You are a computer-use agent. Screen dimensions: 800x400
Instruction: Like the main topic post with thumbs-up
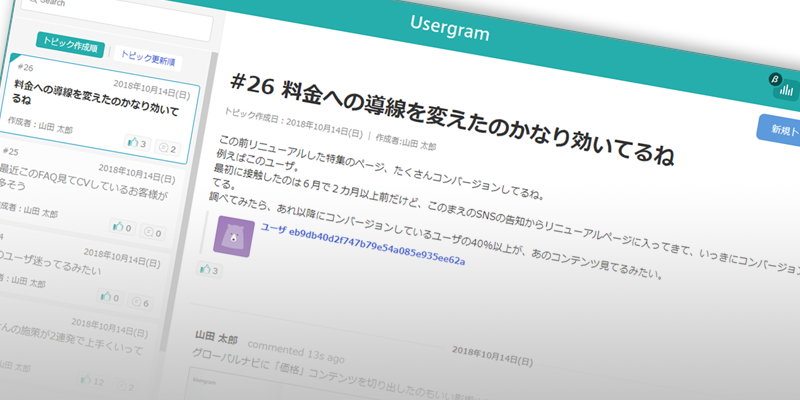(x=208, y=270)
